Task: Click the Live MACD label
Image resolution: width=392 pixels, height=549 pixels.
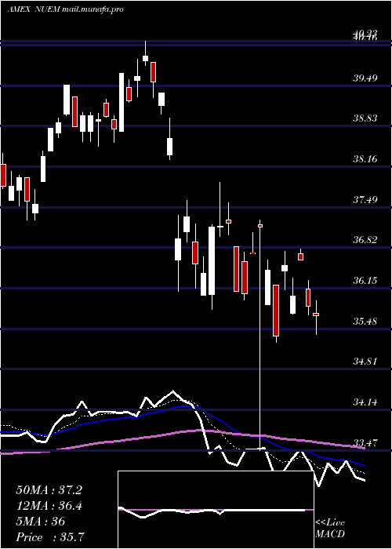Action: [330, 529]
